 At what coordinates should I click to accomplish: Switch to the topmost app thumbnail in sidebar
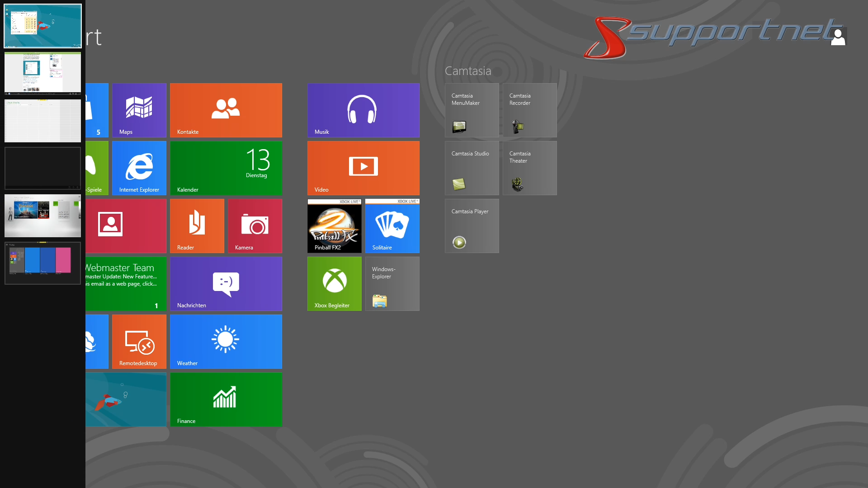coord(42,26)
